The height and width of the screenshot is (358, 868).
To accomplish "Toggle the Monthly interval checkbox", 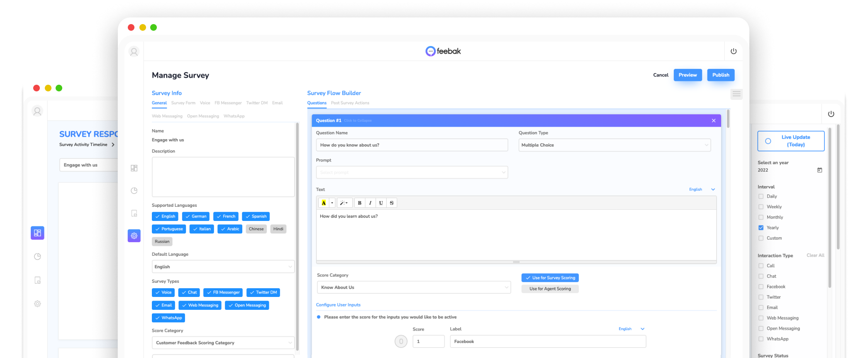I will click(x=761, y=217).
